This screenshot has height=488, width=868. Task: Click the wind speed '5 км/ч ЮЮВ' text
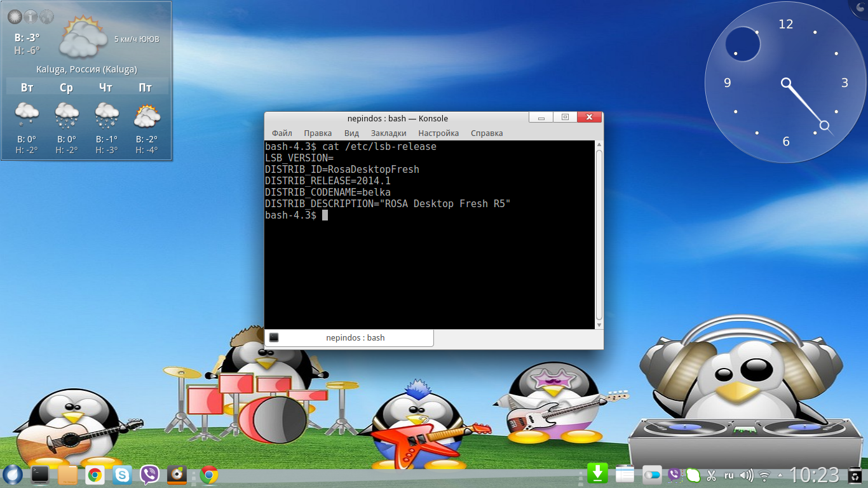(x=137, y=39)
